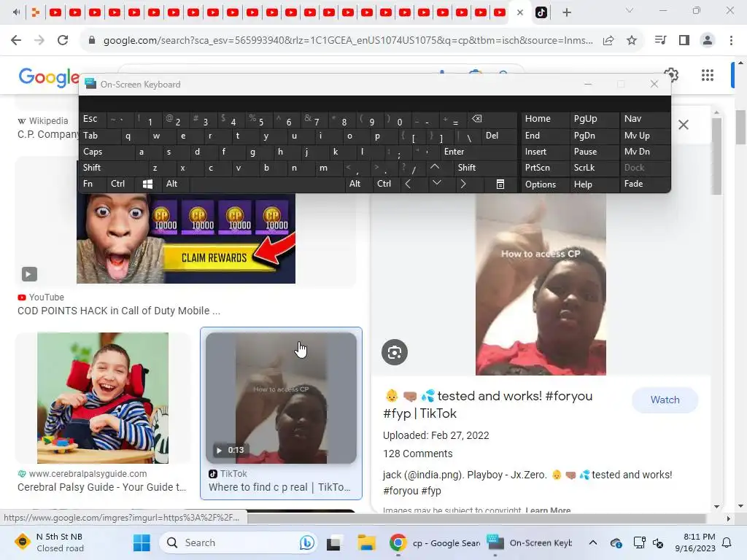747x560 pixels.
Task: Close the image preview panel
Action: [x=683, y=125]
